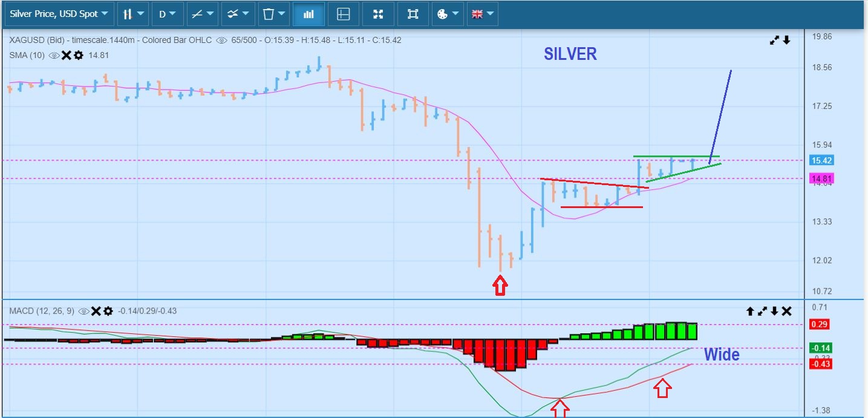868x418 pixels.
Task: Toggle the crosshair layout button
Action: (x=343, y=14)
